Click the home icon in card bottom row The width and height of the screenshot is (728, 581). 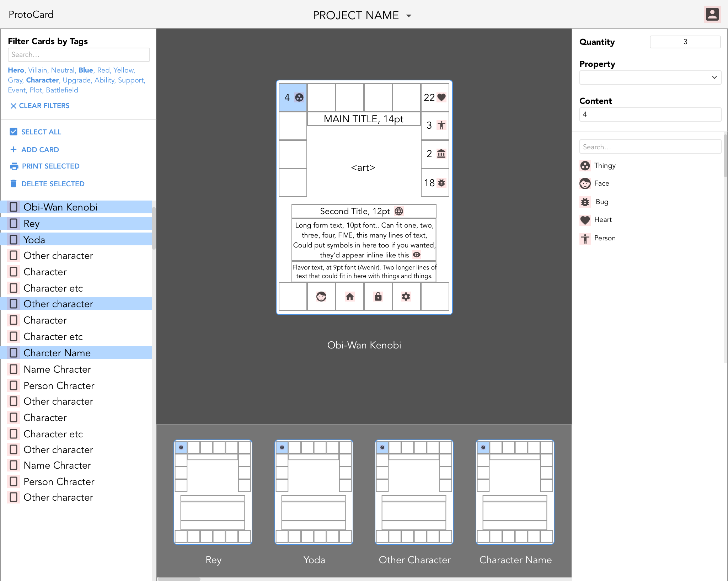350,297
